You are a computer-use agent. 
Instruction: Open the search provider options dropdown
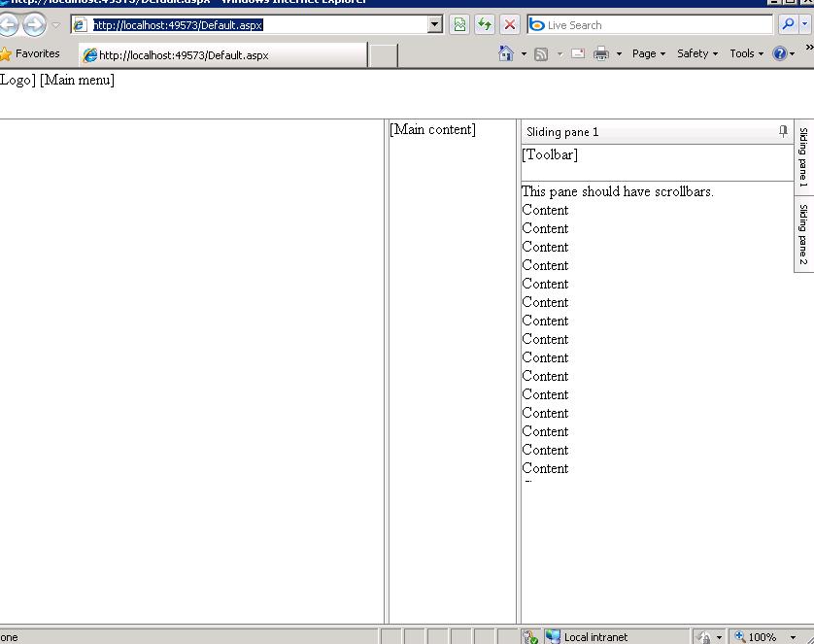805,24
